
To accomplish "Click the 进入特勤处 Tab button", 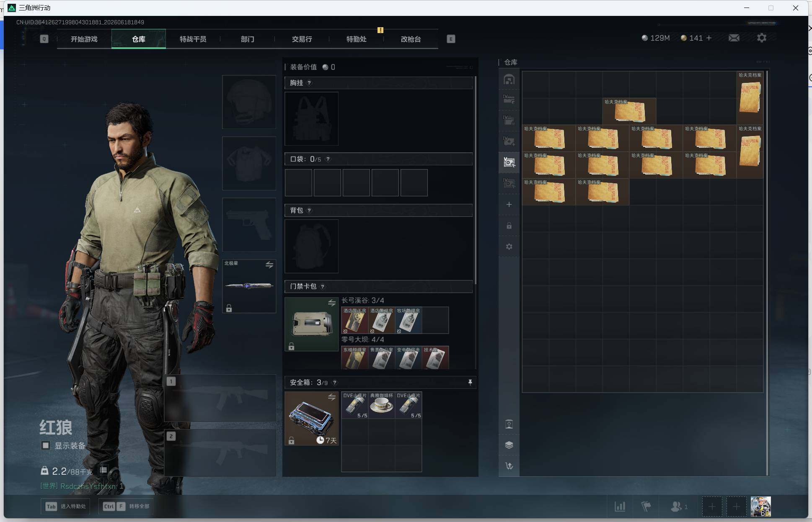I will tap(66, 506).
